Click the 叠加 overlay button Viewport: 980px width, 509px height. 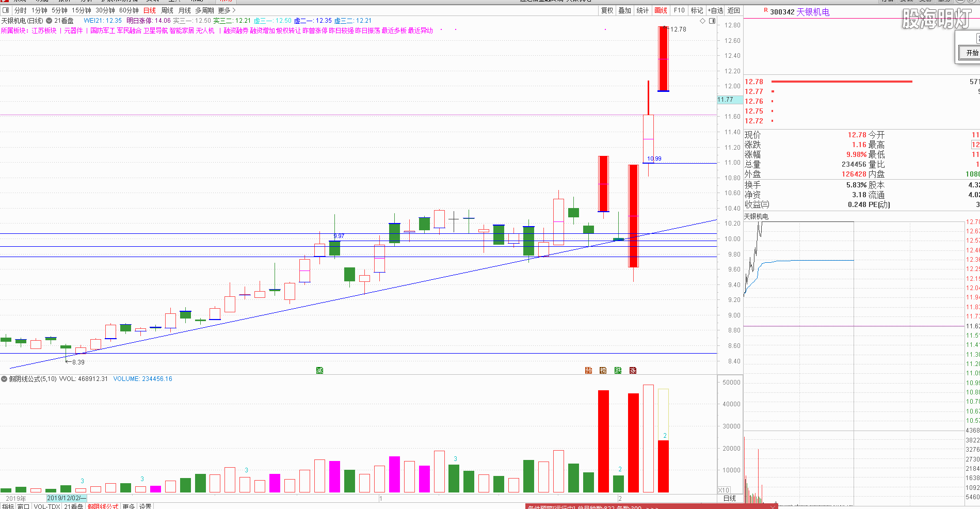click(625, 10)
